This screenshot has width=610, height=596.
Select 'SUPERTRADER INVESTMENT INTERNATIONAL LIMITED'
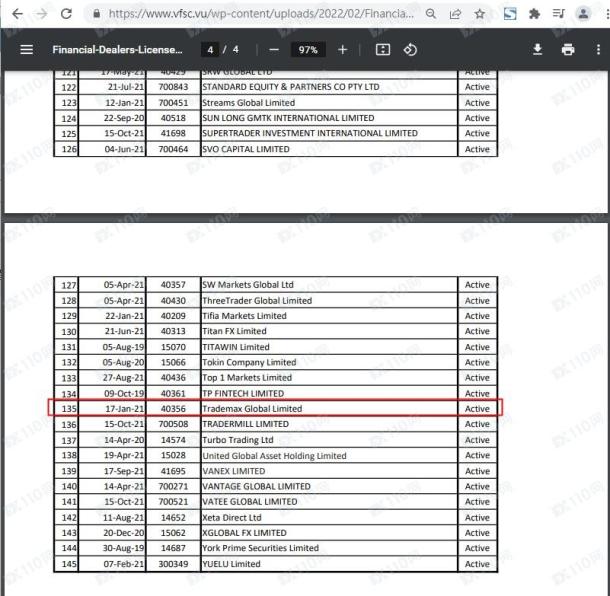pyautogui.click(x=310, y=133)
